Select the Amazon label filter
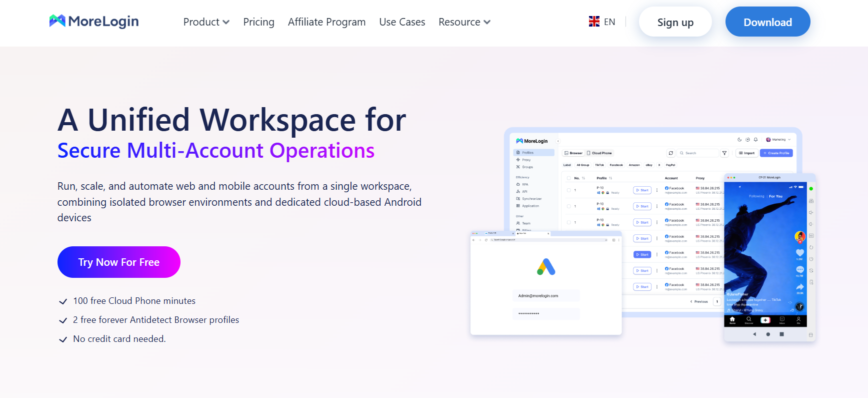Viewport: 868px width, 398px height. [x=634, y=165]
